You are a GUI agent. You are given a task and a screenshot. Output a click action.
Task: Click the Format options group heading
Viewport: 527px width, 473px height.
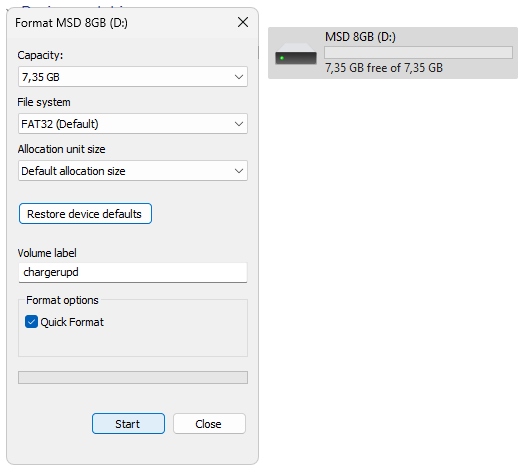click(62, 300)
